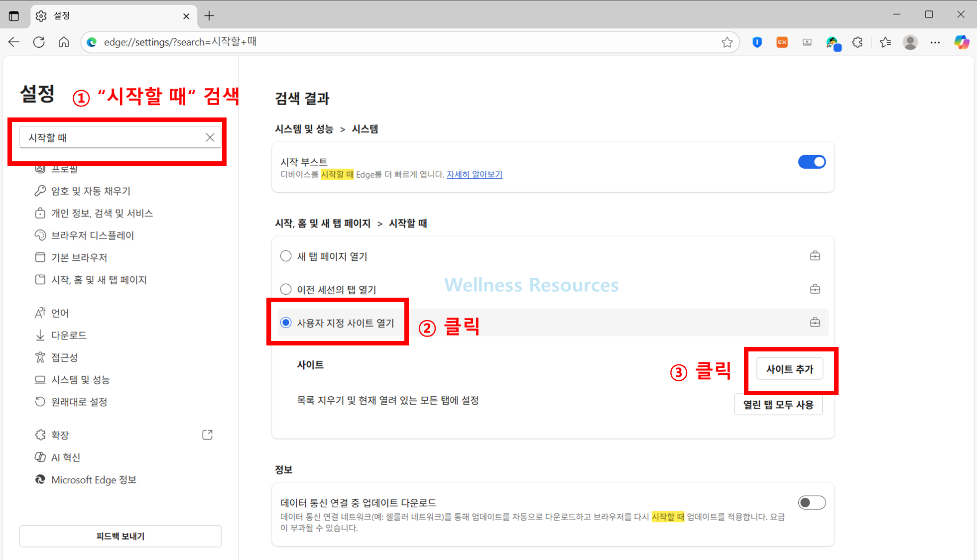Open the 자세히 알아보기 link
This screenshot has height=560, width=977.
475,175
